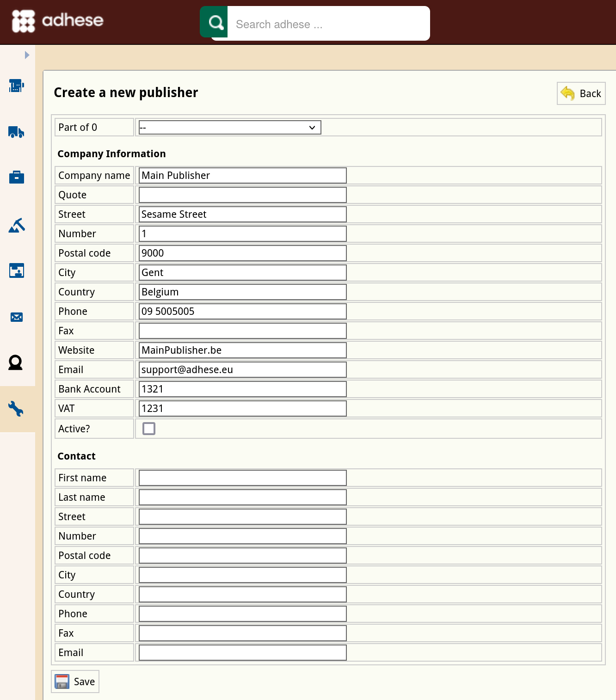Screen dimensions: 616x700
Task: Open the creatives mountain-and-pencil sidebar icon
Action: [x=17, y=225]
